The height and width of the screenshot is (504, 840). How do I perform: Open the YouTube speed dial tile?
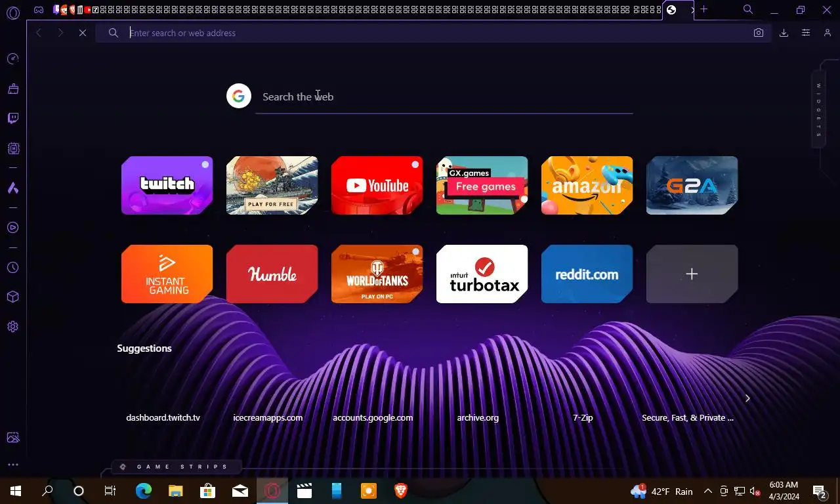(377, 185)
